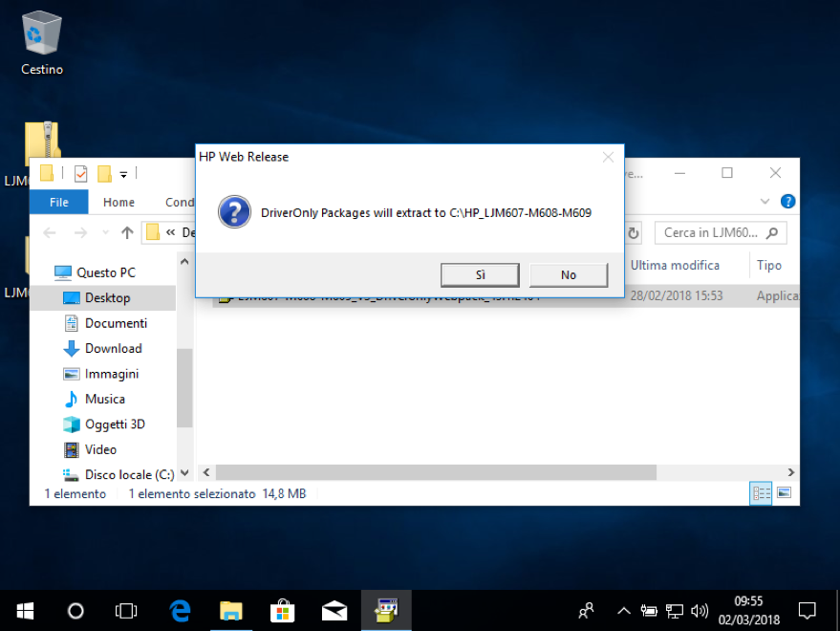Open the Windows Start menu
The image size is (840, 631).
[x=25, y=611]
